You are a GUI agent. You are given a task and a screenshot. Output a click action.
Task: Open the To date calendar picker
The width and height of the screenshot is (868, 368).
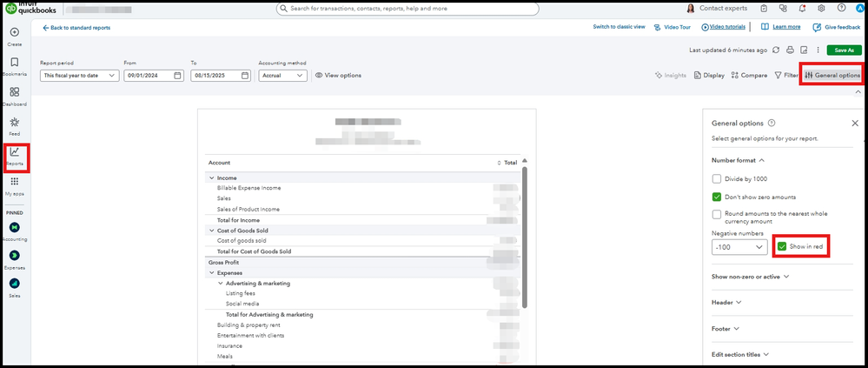[244, 76]
